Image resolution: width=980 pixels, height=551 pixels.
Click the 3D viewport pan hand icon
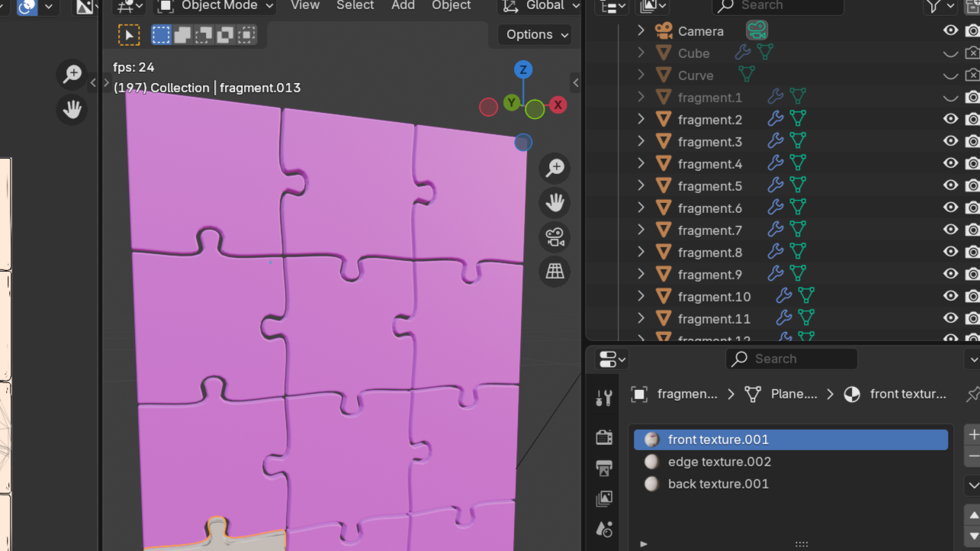[x=554, y=203]
